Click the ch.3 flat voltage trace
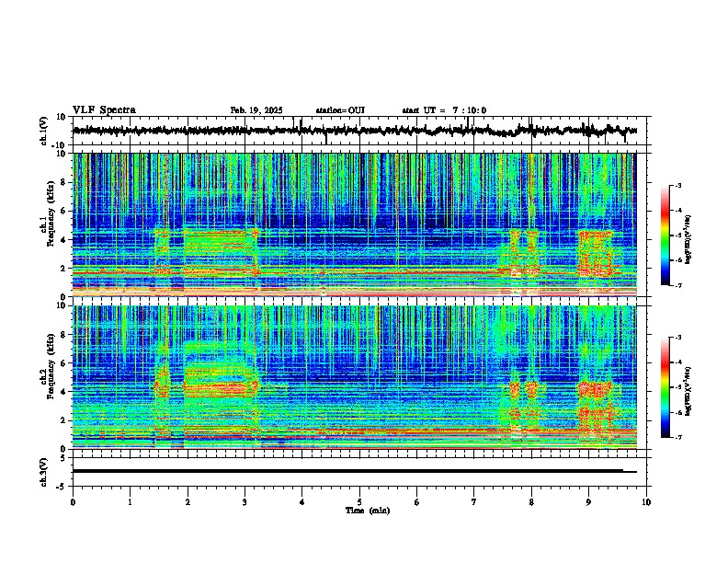This screenshot has width=728, height=563. point(354,471)
